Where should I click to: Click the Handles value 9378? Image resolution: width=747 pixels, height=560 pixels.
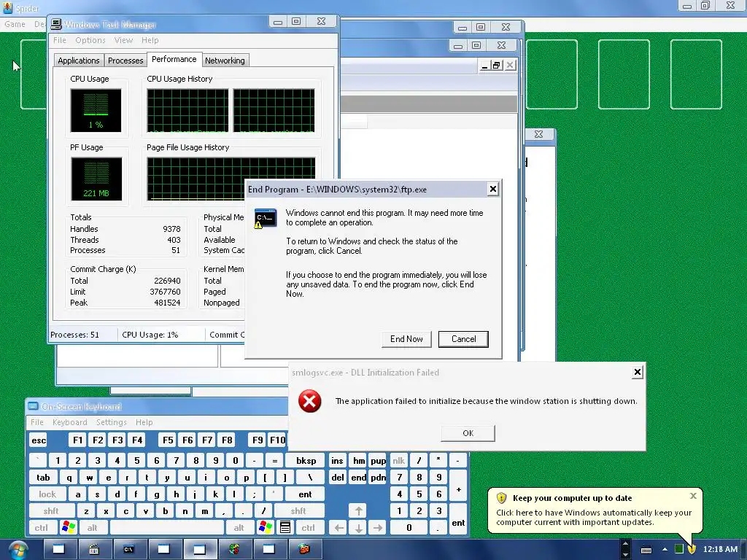click(171, 229)
